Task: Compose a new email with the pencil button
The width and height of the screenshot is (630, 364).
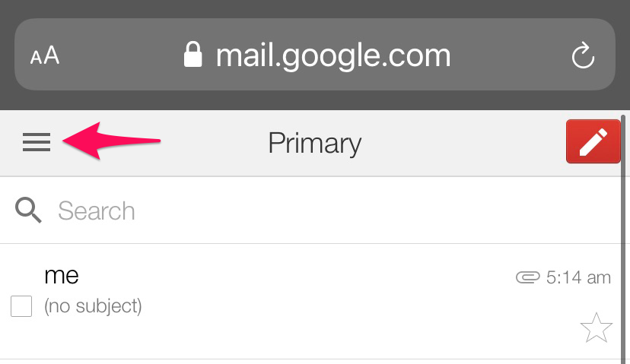Action: tap(593, 141)
